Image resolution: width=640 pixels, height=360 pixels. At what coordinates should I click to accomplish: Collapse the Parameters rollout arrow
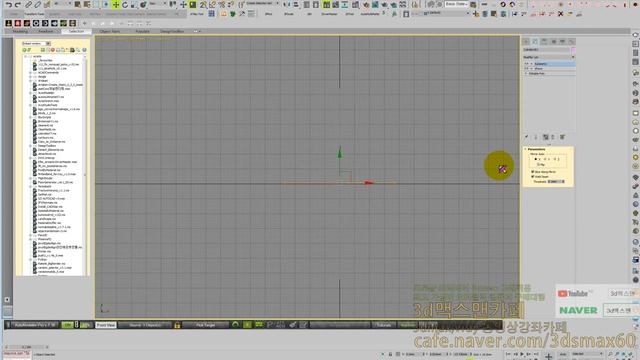(x=526, y=149)
